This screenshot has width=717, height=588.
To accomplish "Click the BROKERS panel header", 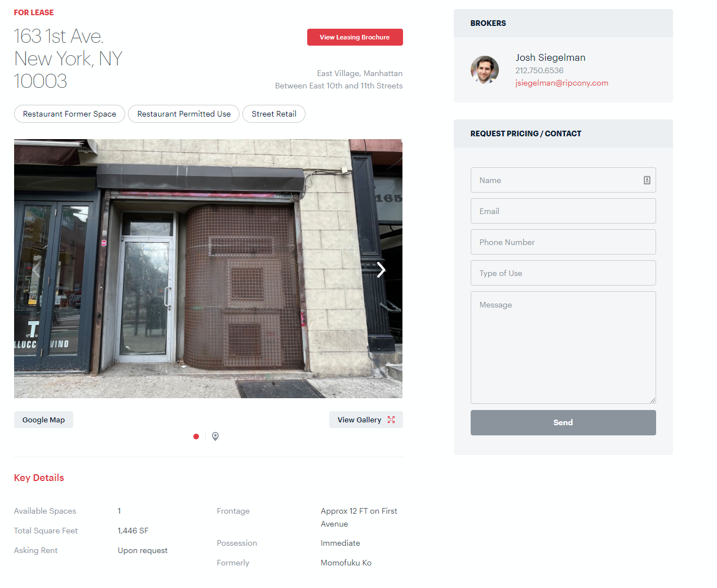I will coord(563,23).
